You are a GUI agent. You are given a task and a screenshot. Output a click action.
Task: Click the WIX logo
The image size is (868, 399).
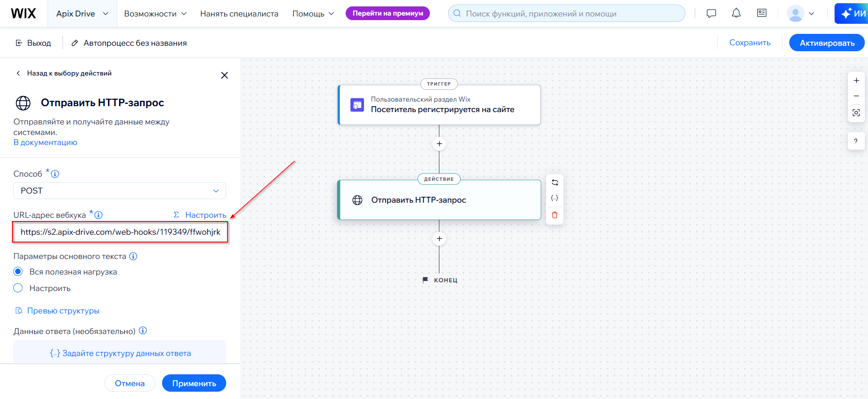coord(23,13)
